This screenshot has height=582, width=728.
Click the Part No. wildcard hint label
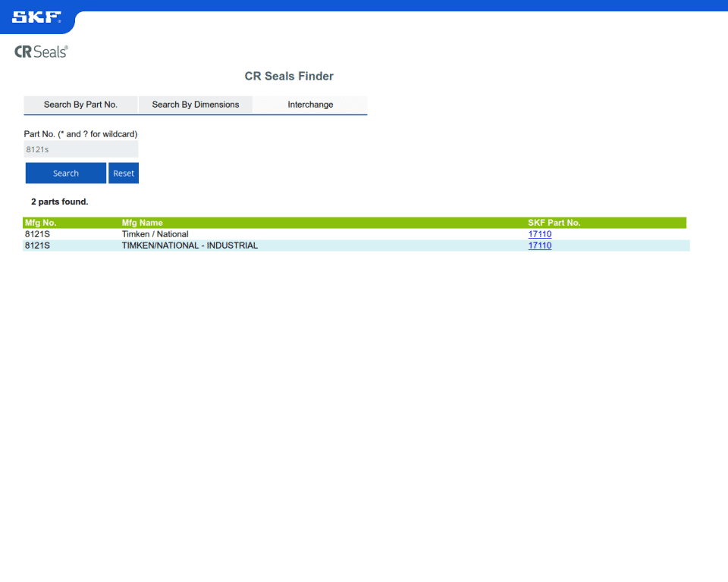click(x=80, y=134)
